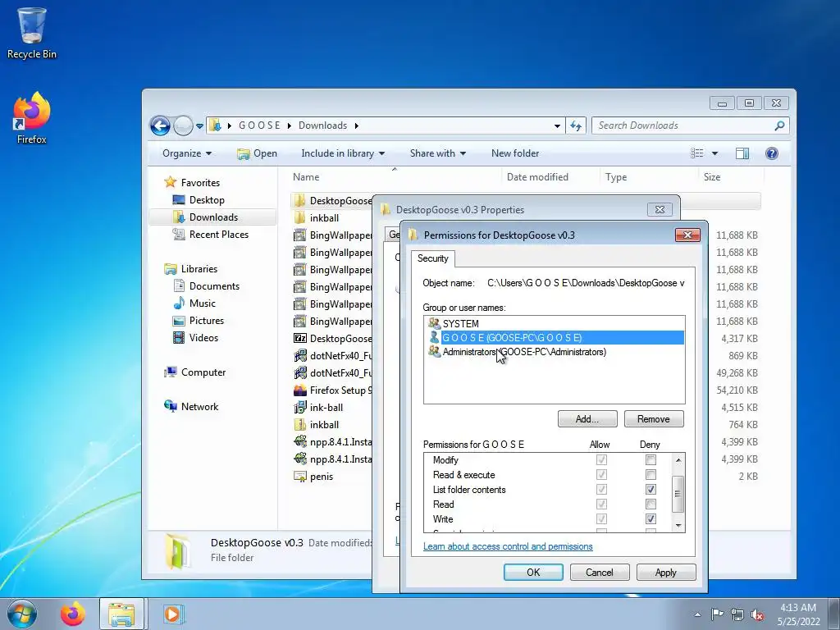
Task: Click Cancel in the Permissions dialog
Action: 600,572
